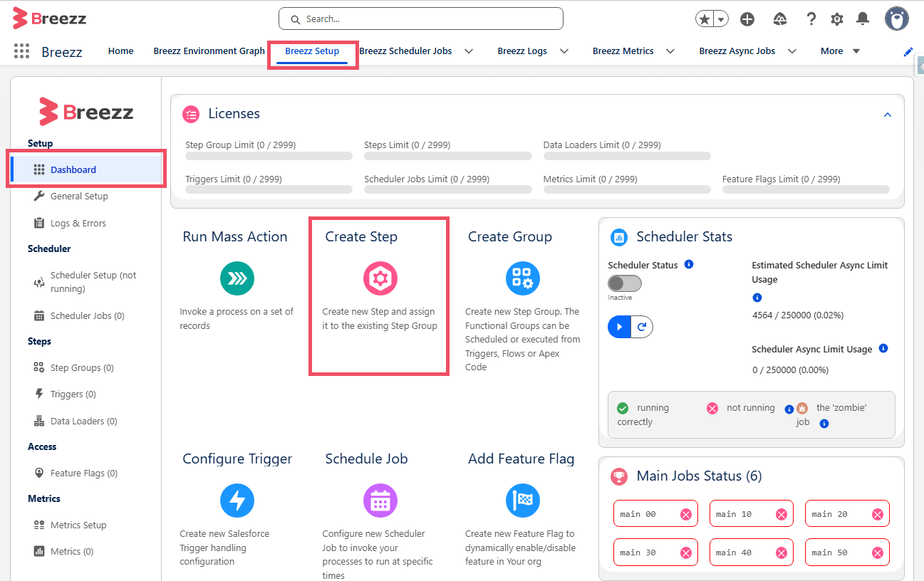Click the Configure Trigger lightning icon
The image size is (924, 581).
point(237,500)
